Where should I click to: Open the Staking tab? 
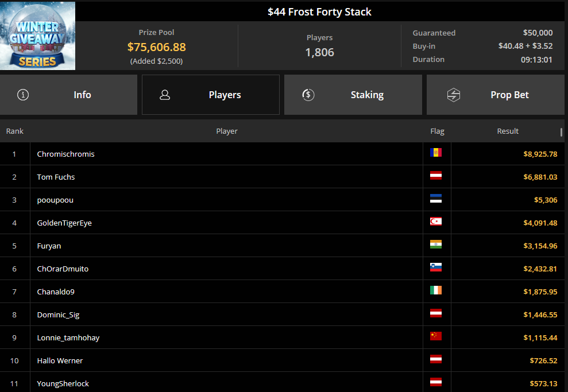pos(353,95)
